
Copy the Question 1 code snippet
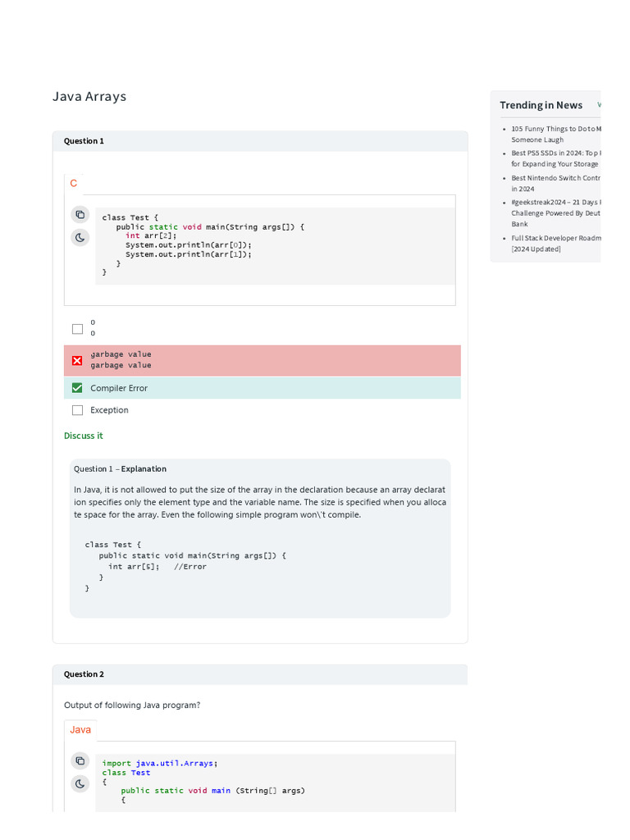pos(80,215)
